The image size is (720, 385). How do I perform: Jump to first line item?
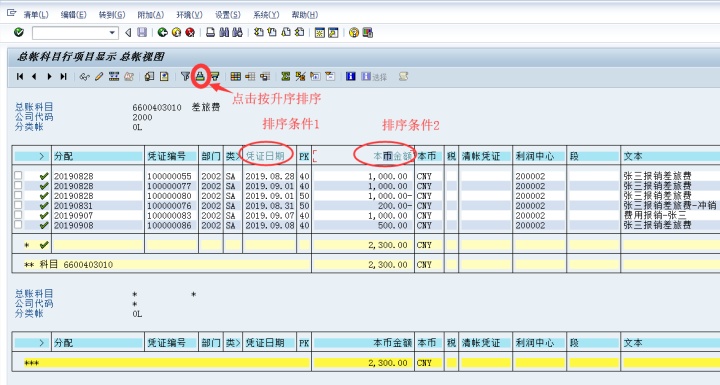point(20,77)
